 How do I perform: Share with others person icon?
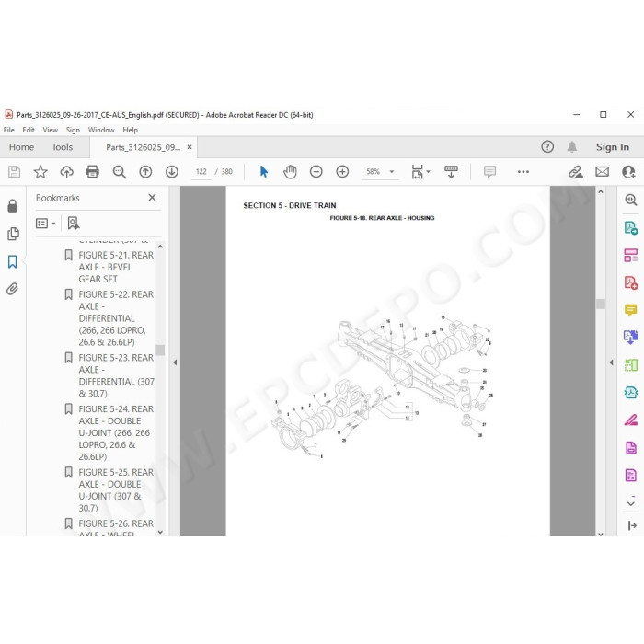628,172
